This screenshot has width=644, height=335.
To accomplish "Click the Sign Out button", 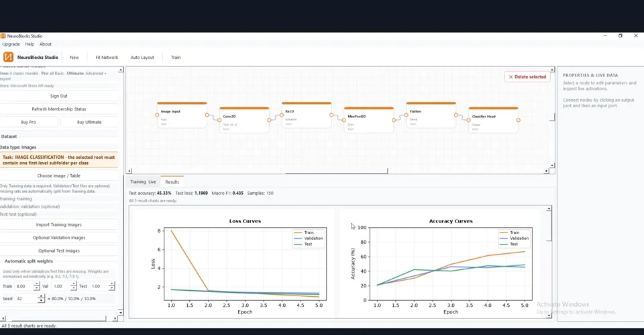I will (59, 96).
